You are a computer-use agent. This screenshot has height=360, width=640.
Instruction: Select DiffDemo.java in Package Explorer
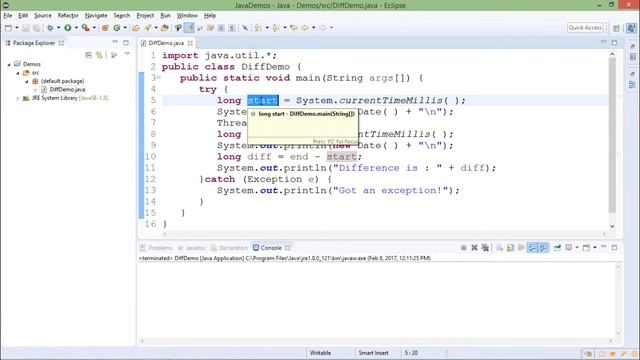point(63,90)
